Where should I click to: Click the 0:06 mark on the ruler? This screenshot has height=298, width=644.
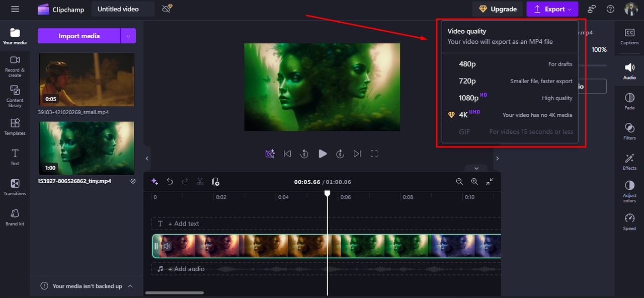[x=345, y=197]
